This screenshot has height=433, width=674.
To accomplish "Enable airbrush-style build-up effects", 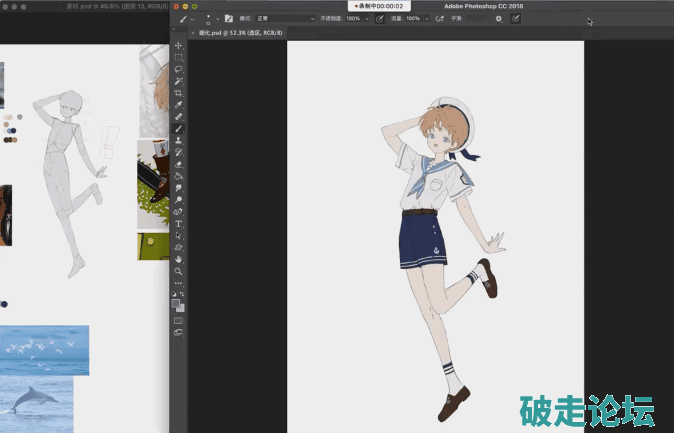I will coord(440,18).
